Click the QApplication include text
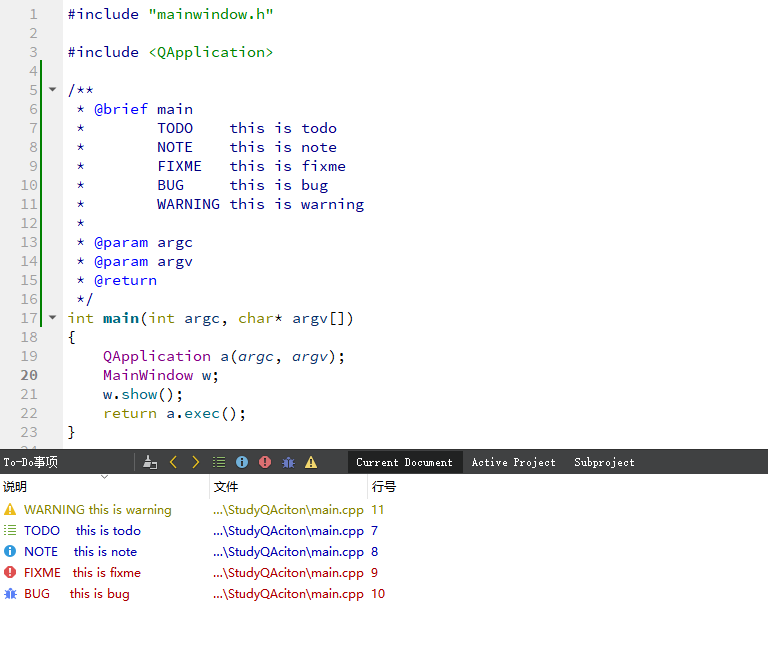The width and height of the screenshot is (768, 663). pyautogui.click(x=211, y=52)
